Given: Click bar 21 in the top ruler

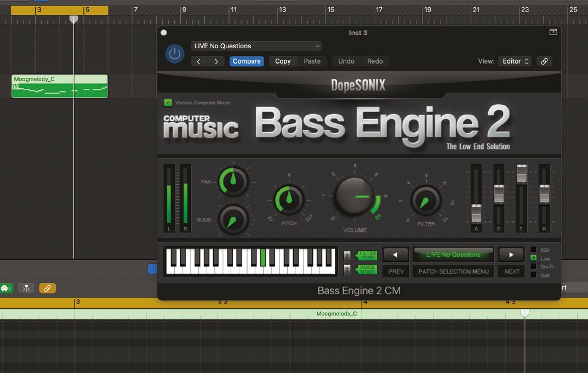Looking at the screenshot, I should (476, 10).
